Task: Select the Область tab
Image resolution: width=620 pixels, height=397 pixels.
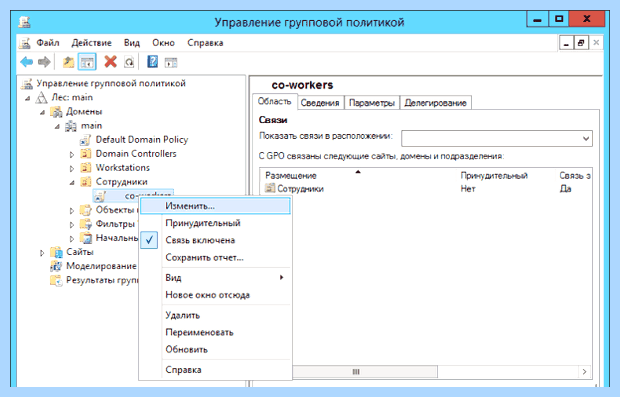Action: click(x=274, y=101)
